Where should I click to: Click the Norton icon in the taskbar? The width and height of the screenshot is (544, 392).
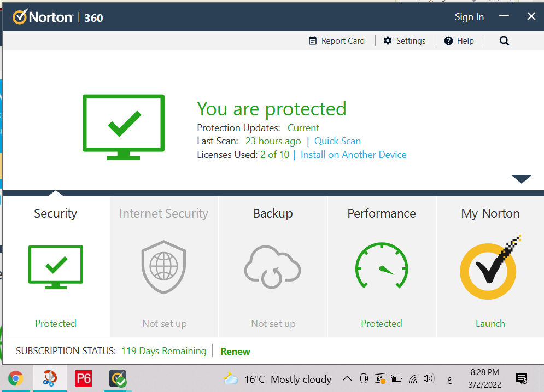[118, 378]
